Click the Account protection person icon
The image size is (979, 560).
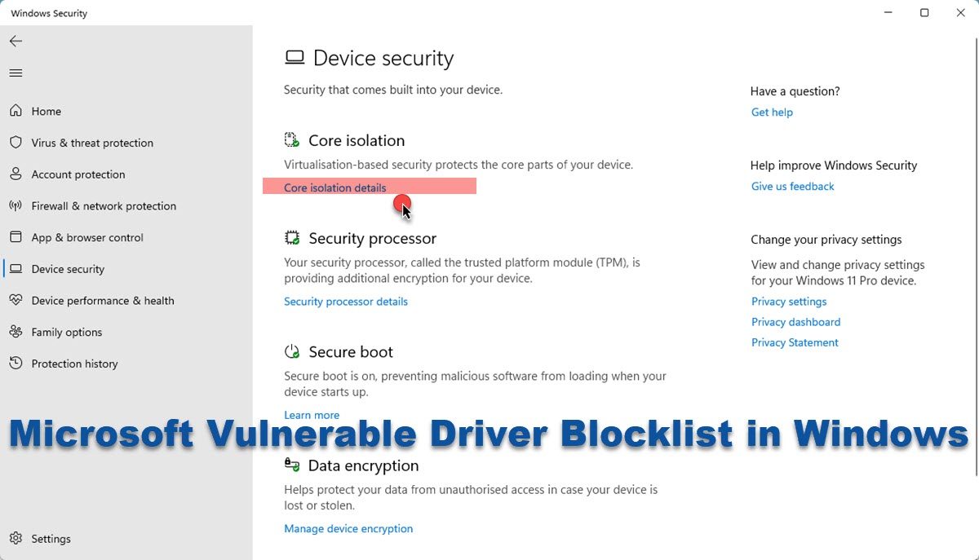click(16, 174)
